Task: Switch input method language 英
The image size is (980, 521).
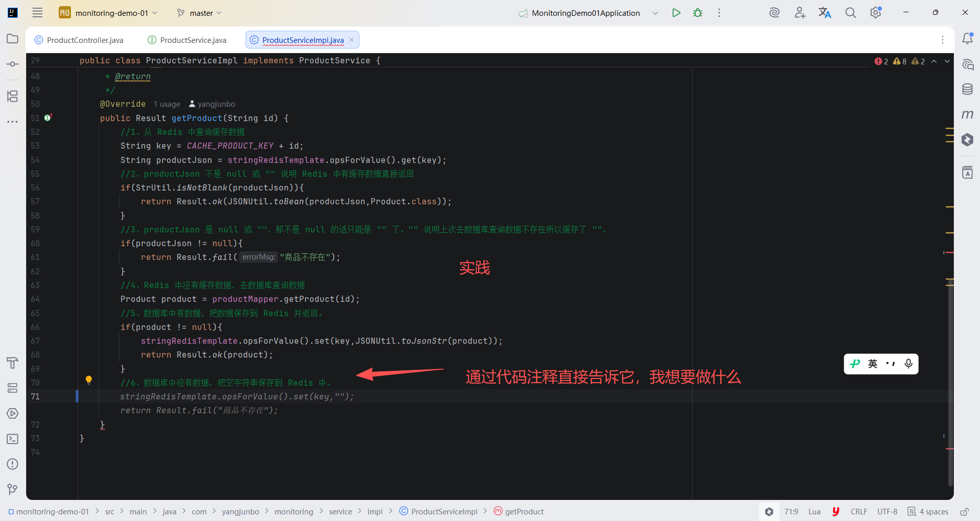Action: click(873, 364)
